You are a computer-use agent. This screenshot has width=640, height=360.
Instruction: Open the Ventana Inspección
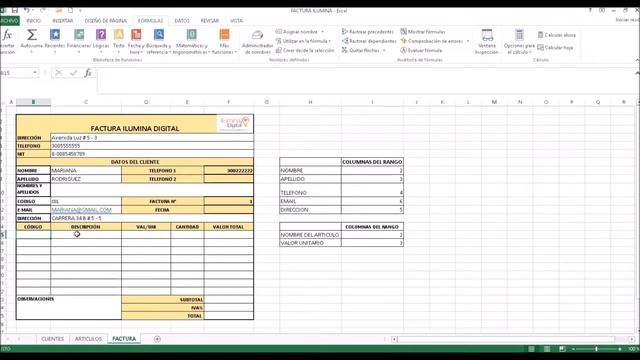click(x=487, y=41)
